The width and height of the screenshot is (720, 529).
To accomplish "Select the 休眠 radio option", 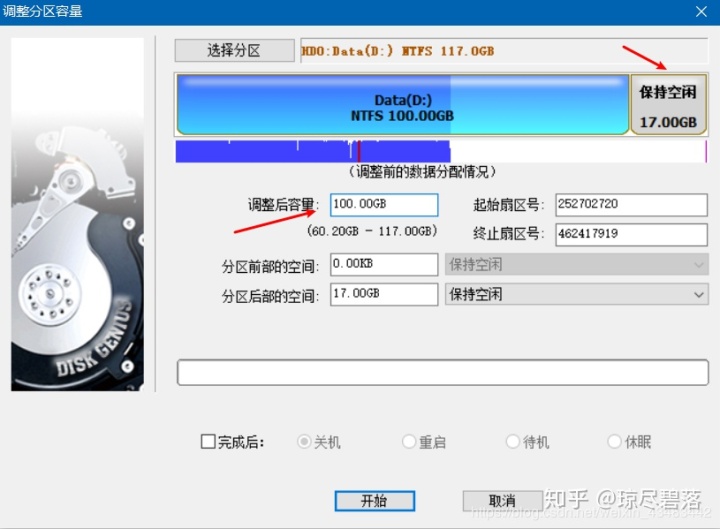I will (614, 442).
